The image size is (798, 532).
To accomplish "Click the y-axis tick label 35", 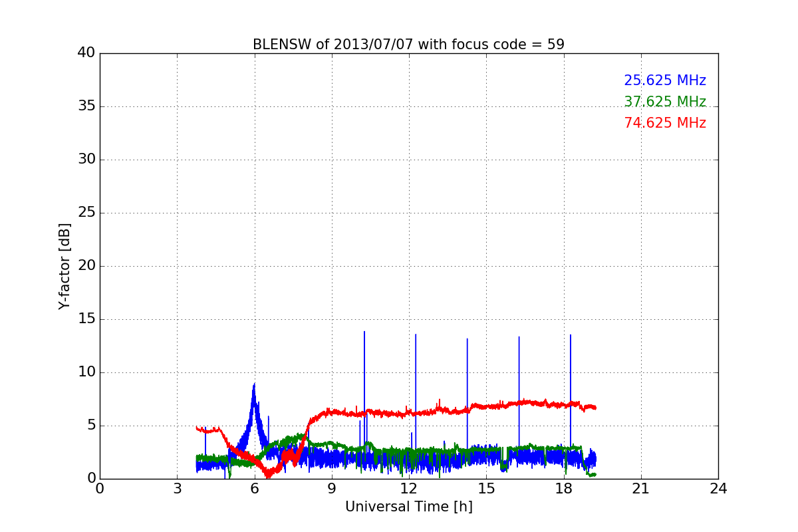I will coord(86,106).
